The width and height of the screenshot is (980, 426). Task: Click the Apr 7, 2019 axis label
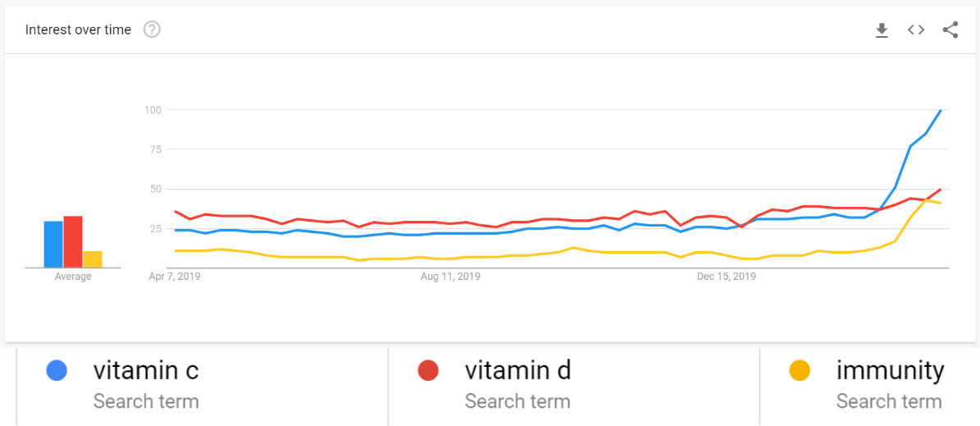175,277
